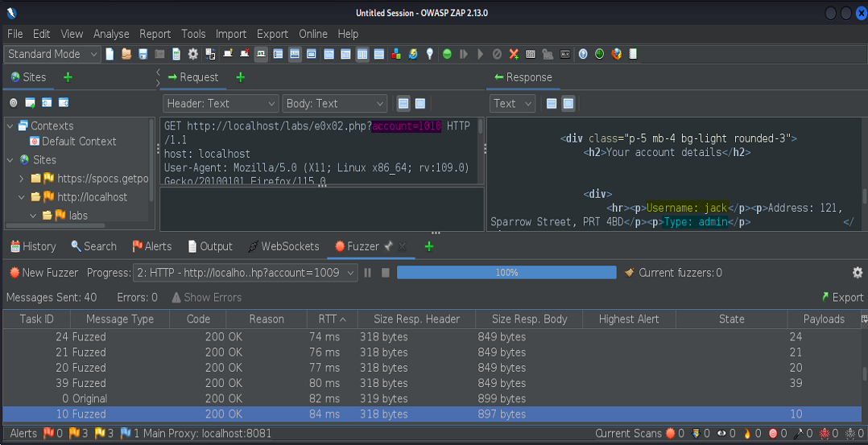Expand the https://spocs.getpo site node
Image resolution: width=868 pixels, height=445 pixels.
(22, 179)
